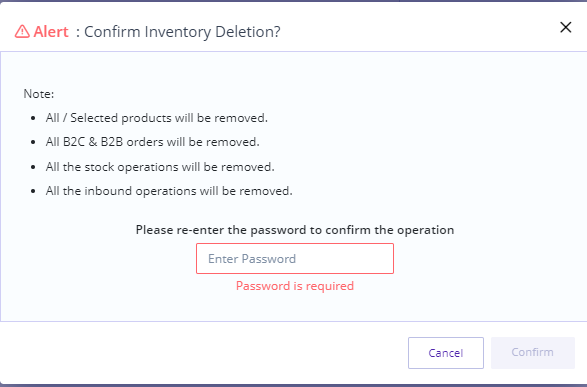Select the 'All the stock operations' line
This screenshot has width=587, height=387.
tap(160, 167)
